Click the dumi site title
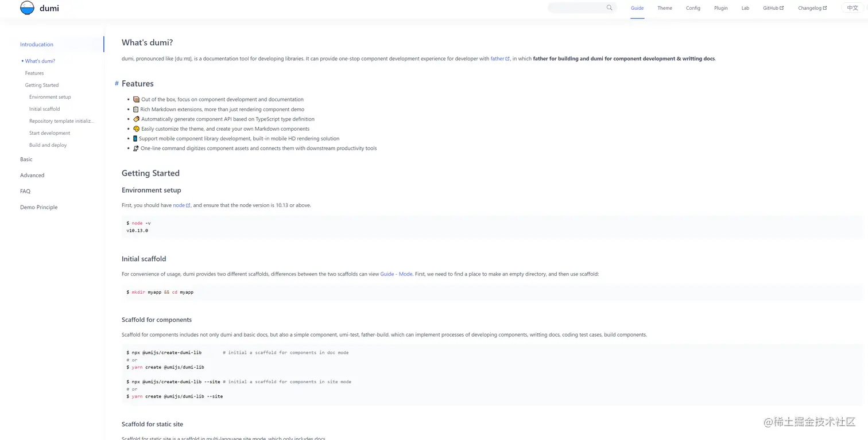 pyautogui.click(x=49, y=9)
